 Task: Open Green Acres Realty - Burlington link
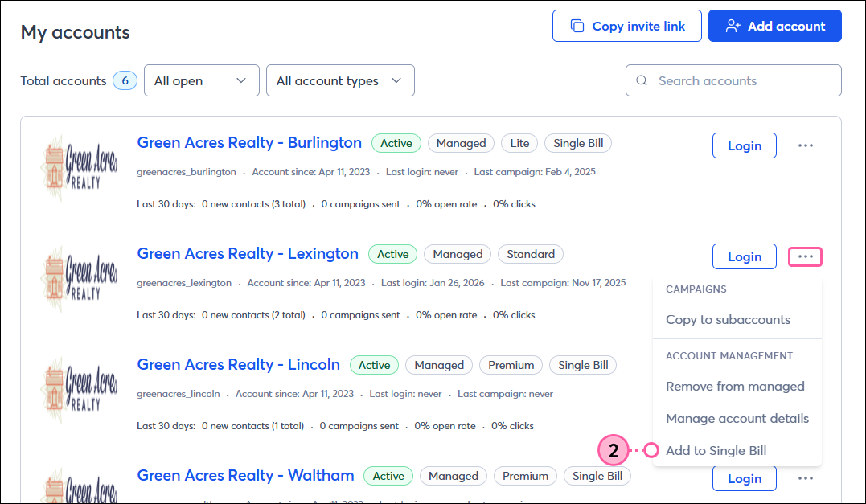pyautogui.click(x=249, y=143)
